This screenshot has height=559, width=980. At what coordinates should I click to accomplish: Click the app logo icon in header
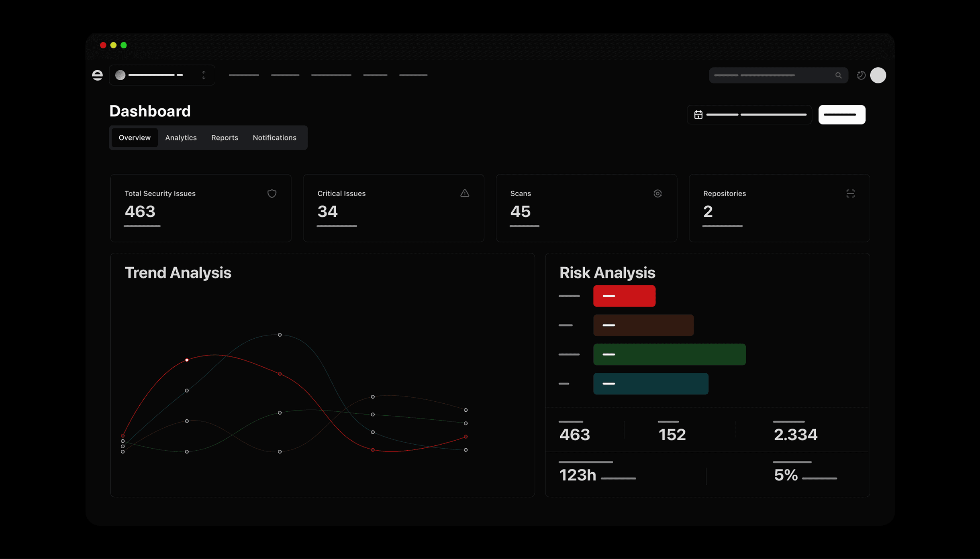point(97,75)
